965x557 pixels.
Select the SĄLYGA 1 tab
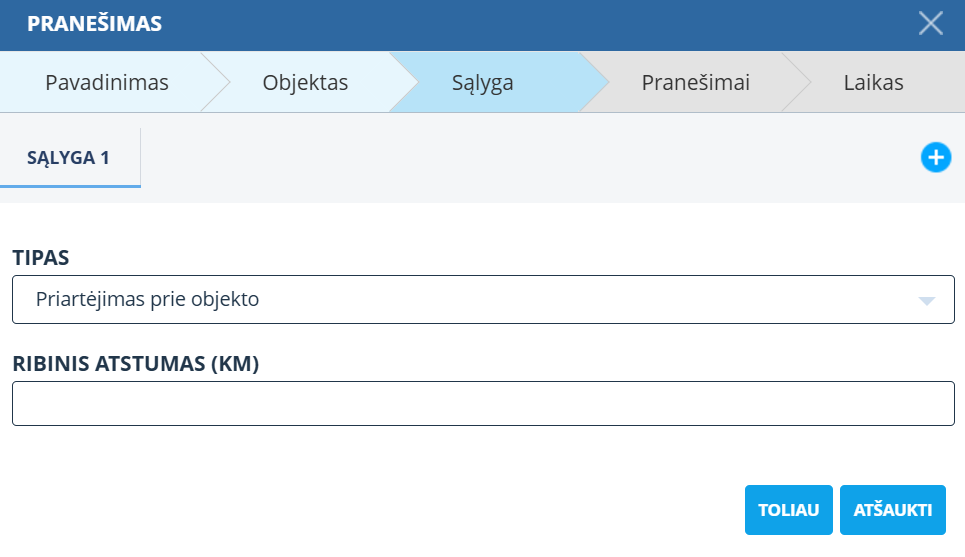click(69, 158)
